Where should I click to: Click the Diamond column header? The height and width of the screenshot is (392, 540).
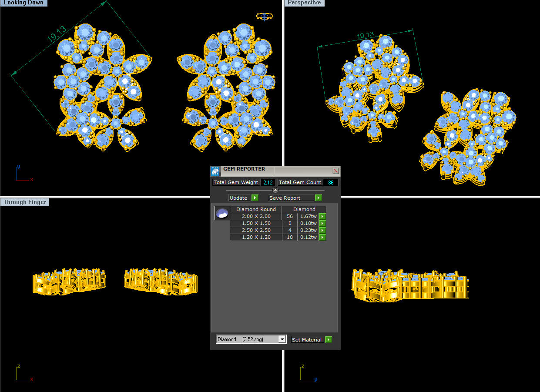pos(304,209)
